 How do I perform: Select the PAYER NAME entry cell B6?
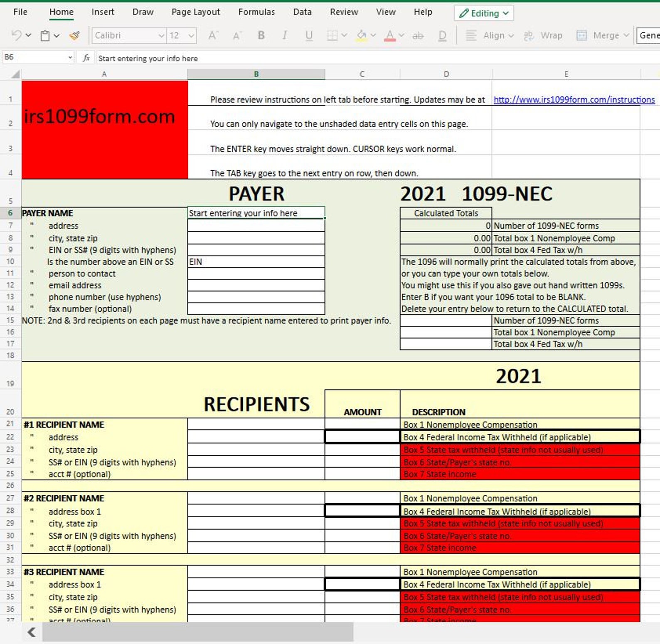pyautogui.click(x=256, y=213)
